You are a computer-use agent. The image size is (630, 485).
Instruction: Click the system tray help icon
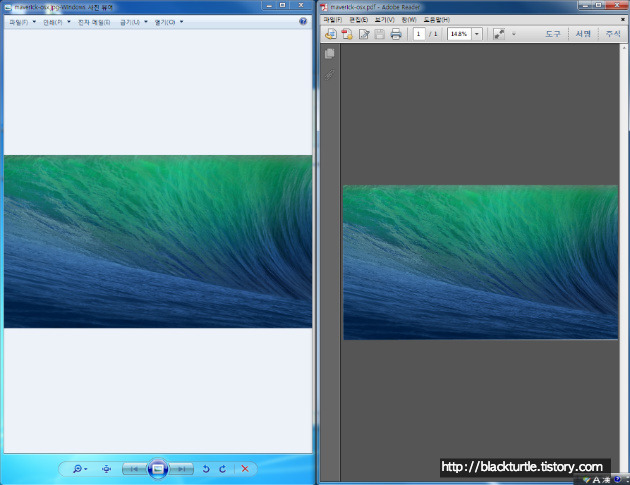pos(618,479)
